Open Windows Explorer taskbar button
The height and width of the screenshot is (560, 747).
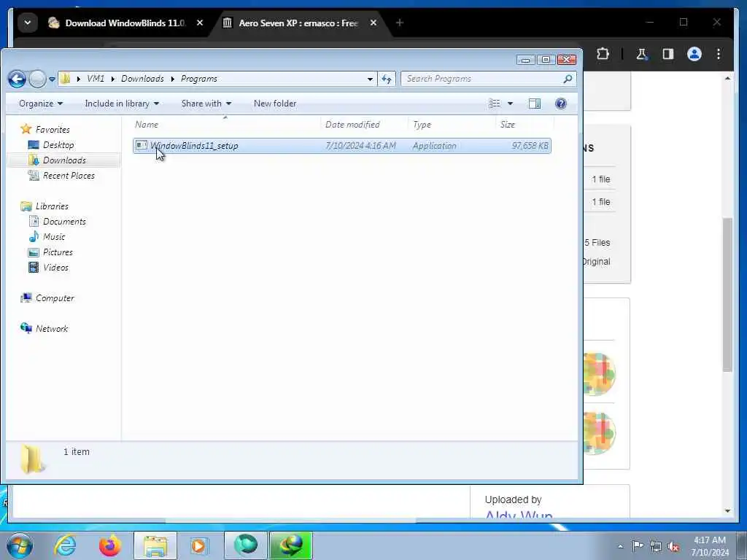tap(155, 545)
